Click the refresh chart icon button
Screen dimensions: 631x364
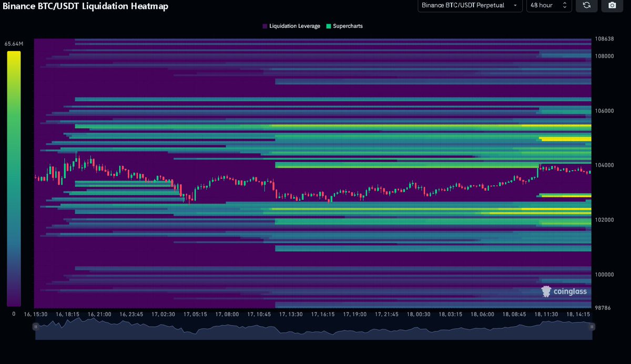click(x=586, y=5)
